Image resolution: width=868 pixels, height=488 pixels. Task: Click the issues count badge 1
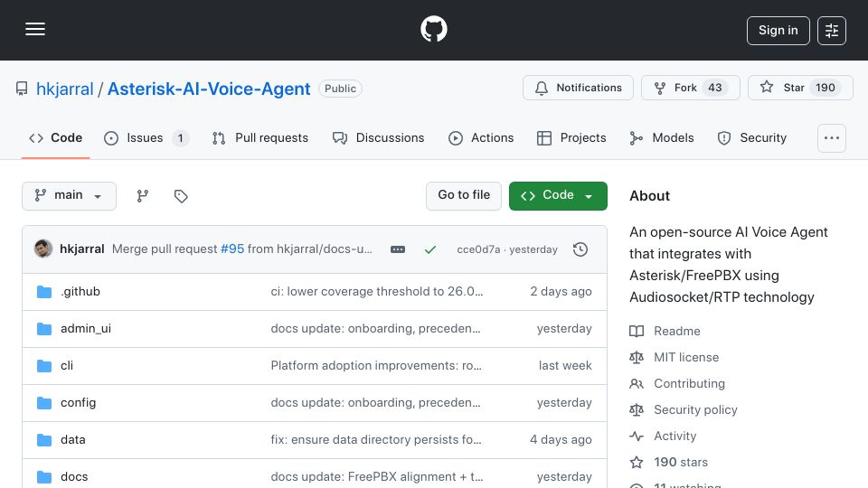181,138
